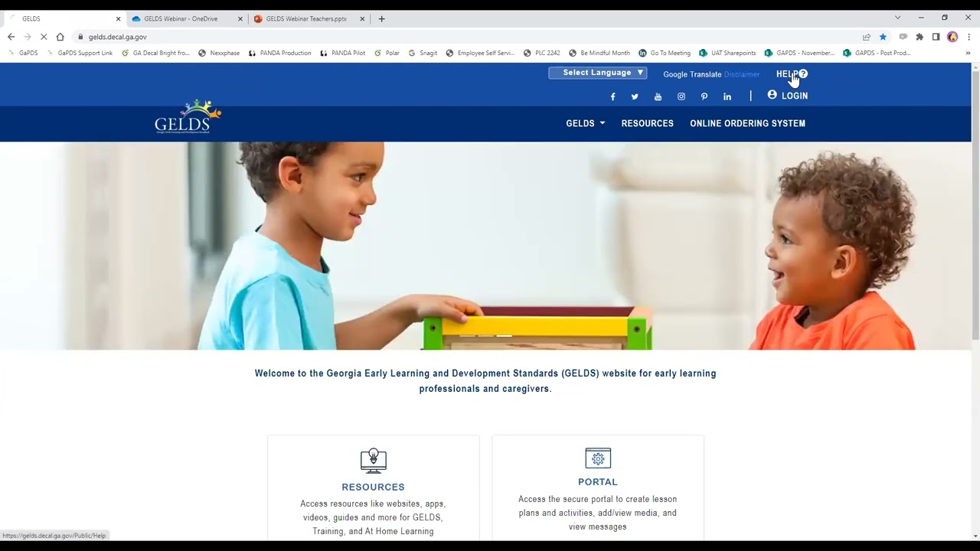Viewport: 980px width, 551px height.
Task: Open the Google Translate Disclaimer link
Action: 742,74
